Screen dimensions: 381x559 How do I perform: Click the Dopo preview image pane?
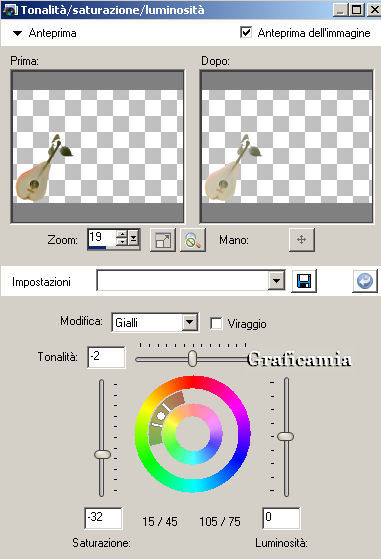(x=287, y=146)
